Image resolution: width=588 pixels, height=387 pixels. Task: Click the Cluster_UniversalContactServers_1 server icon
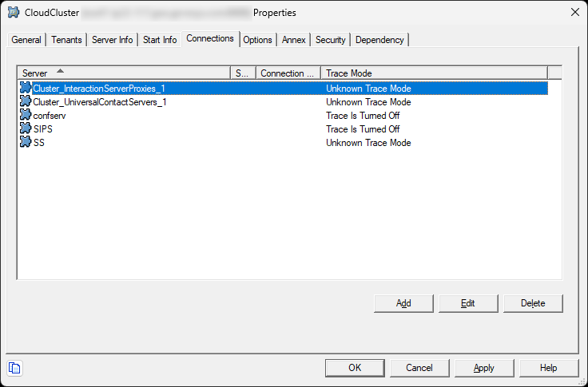coord(26,102)
